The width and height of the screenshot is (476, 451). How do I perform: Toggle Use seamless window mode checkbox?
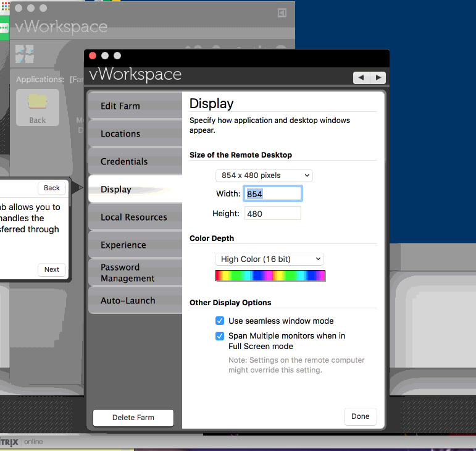point(220,321)
